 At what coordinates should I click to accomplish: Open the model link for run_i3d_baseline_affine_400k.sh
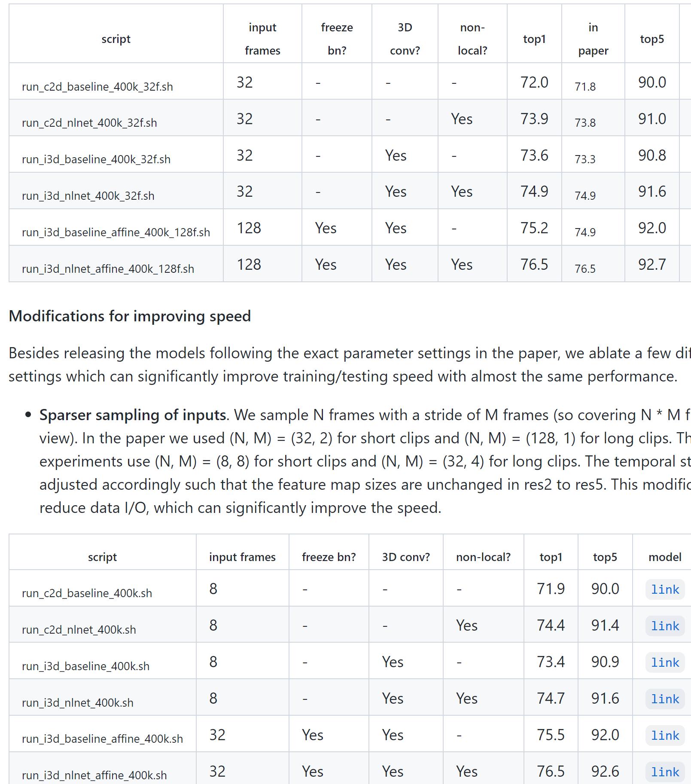pos(665,735)
